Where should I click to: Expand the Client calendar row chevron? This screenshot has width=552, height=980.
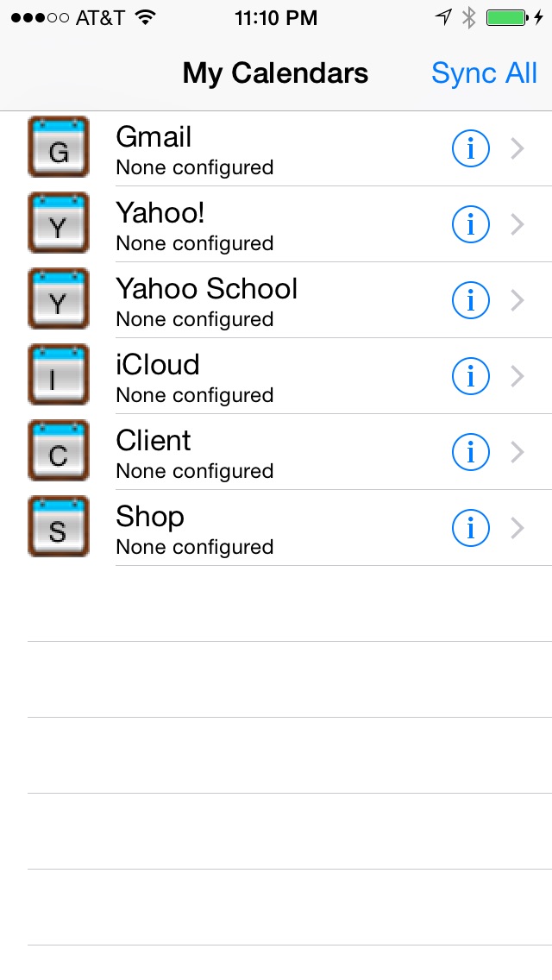517,451
